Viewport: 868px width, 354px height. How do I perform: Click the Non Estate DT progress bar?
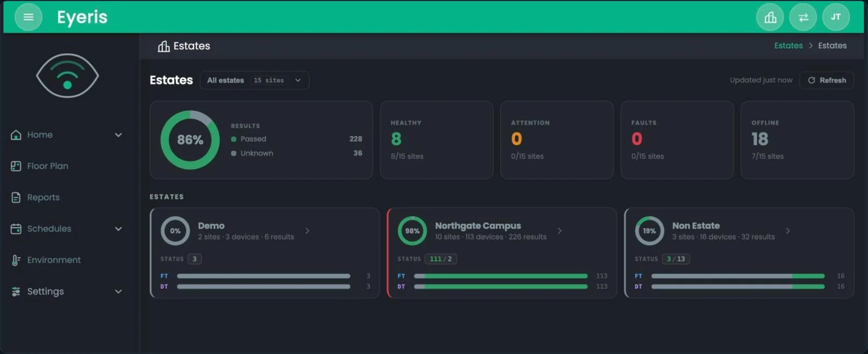coord(738,287)
